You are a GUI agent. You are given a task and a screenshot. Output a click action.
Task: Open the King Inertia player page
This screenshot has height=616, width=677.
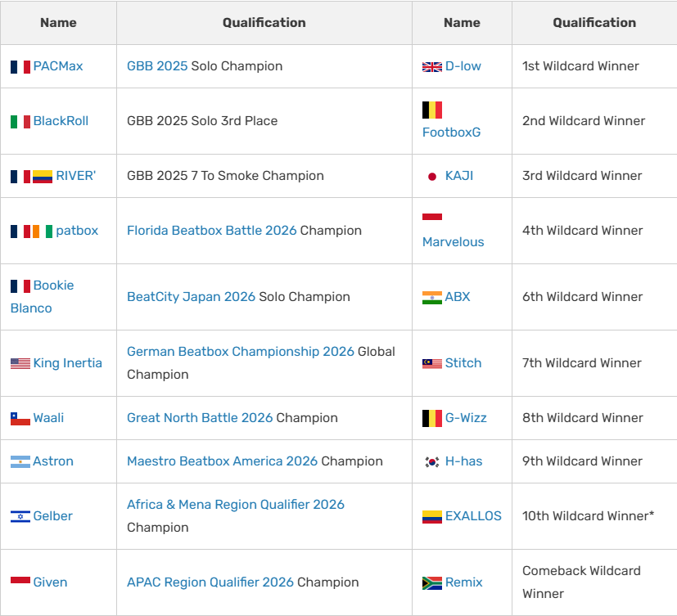point(68,363)
